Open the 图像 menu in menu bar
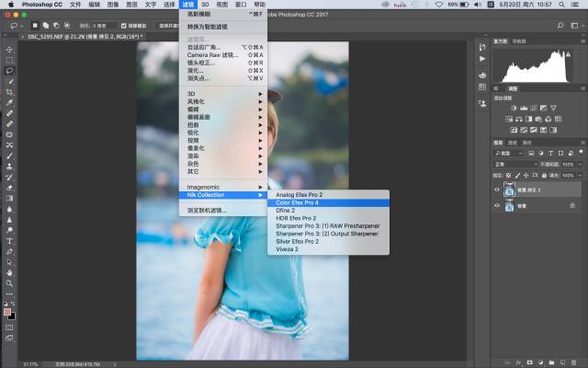The width and height of the screenshot is (588, 368). coord(113,5)
